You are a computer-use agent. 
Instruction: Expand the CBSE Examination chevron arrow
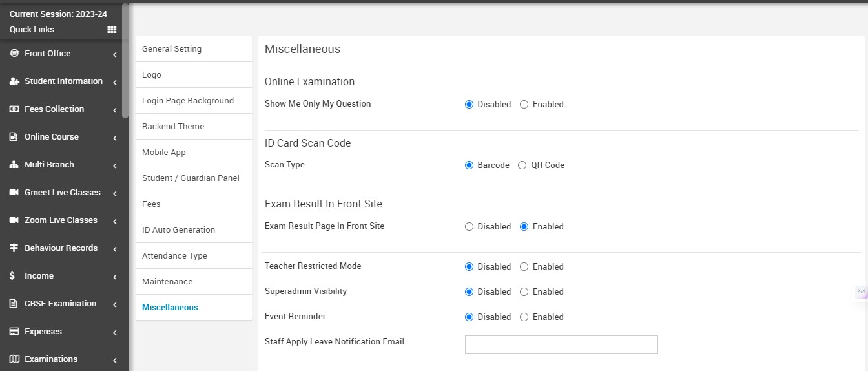coord(114,304)
